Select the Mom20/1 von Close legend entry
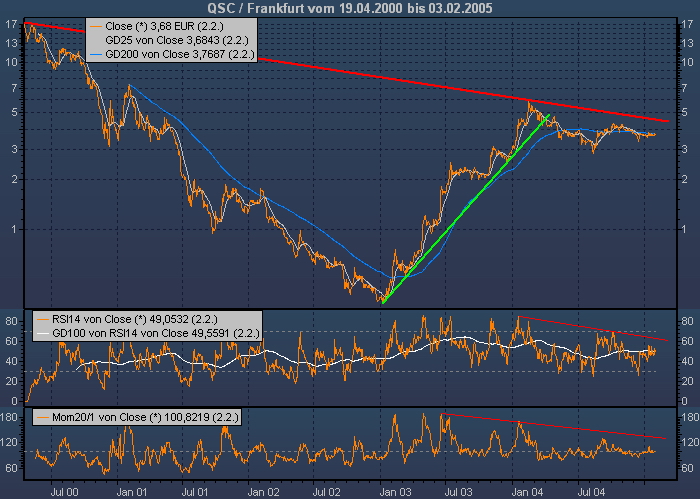The width and height of the screenshot is (700, 500). (x=145, y=417)
